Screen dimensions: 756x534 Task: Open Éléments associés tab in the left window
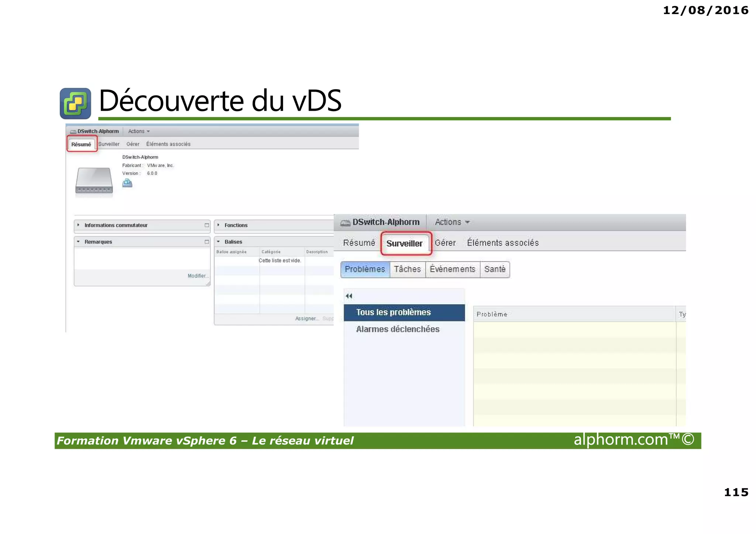[168, 144]
